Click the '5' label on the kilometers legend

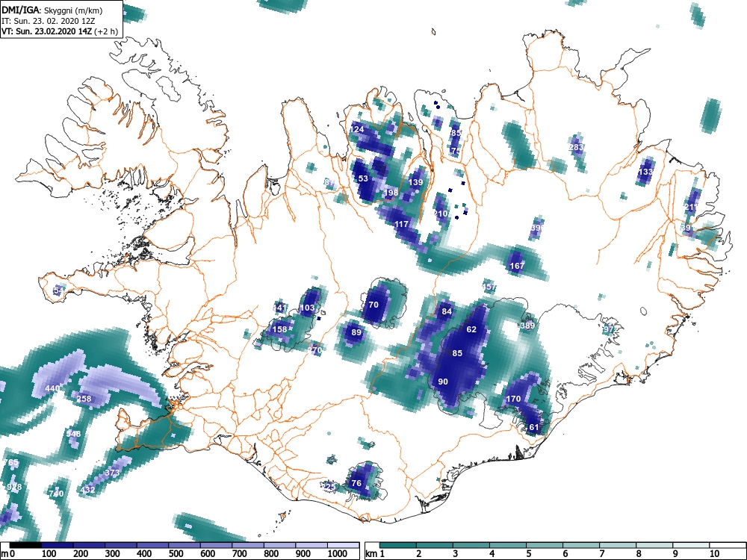pos(529,554)
